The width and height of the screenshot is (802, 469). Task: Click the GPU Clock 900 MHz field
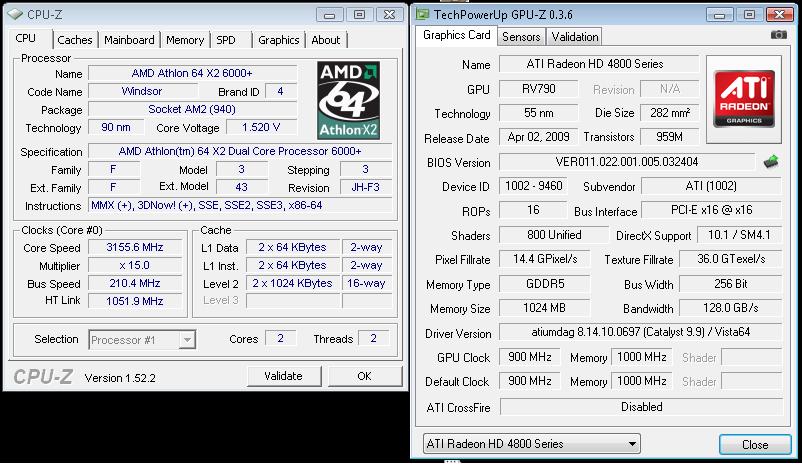pyautogui.click(x=529, y=357)
